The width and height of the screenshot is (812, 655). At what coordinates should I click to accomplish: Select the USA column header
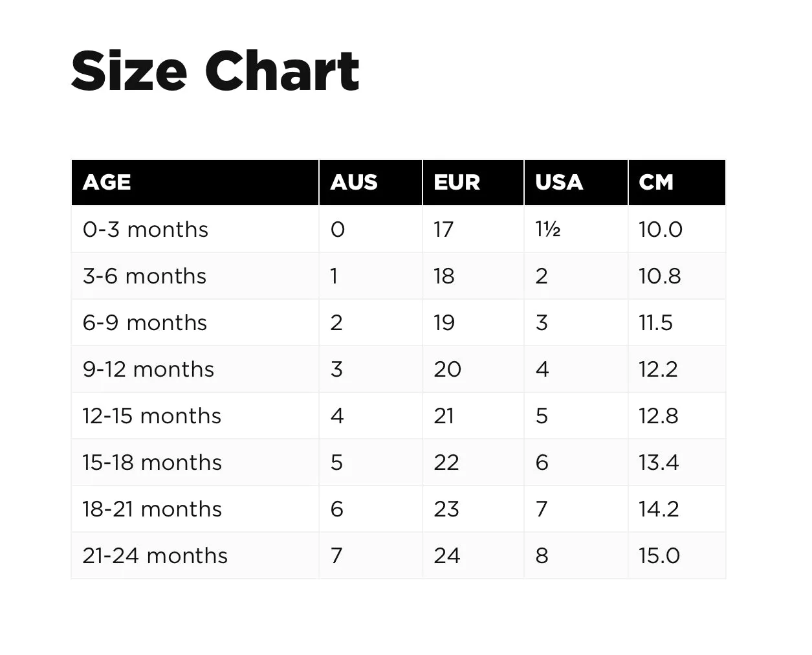click(559, 183)
